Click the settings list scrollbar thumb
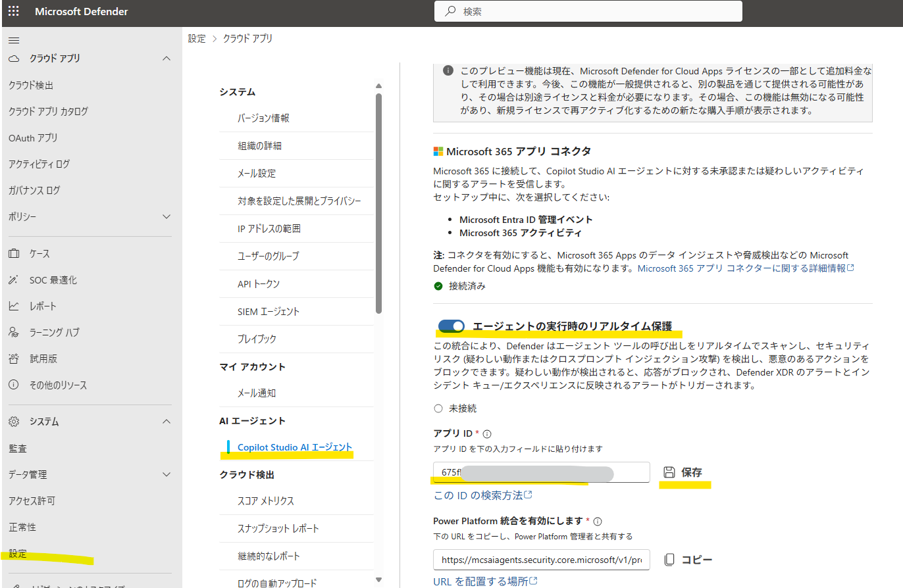903x588 pixels. click(x=378, y=203)
